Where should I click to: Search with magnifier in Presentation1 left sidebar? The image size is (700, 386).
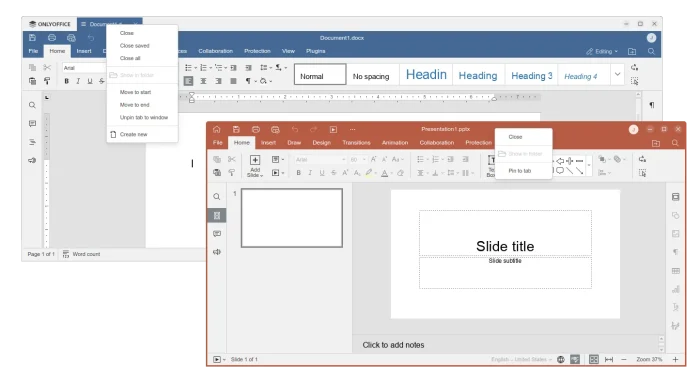(217, 197)
